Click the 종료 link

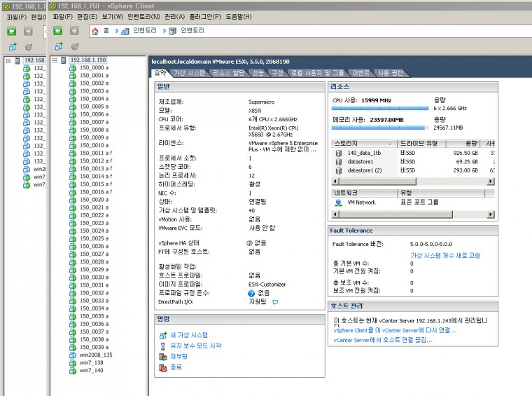176,367
